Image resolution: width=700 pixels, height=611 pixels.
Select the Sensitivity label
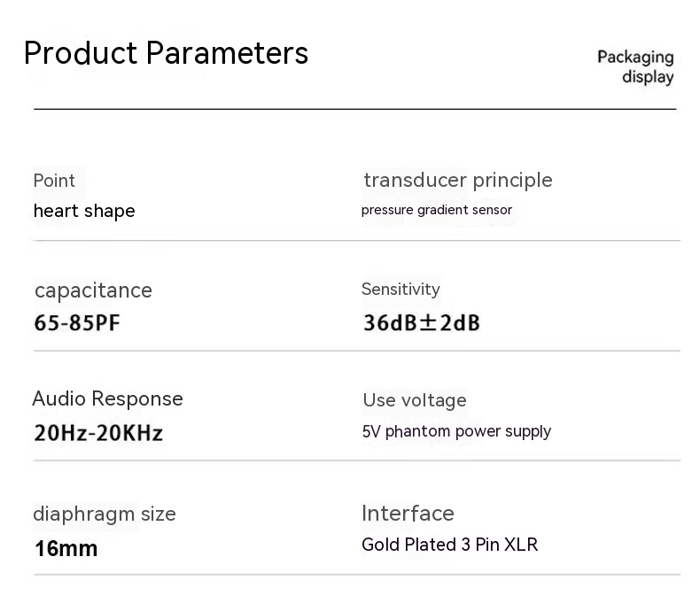(401, 290)
